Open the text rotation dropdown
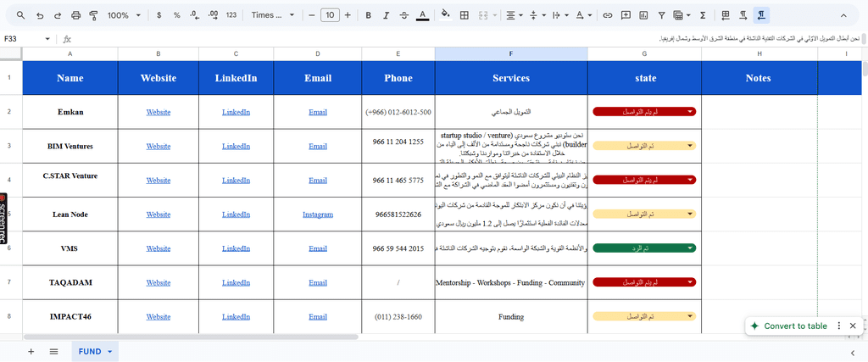This screenshot has width=868, height=362. pos(583,15)
